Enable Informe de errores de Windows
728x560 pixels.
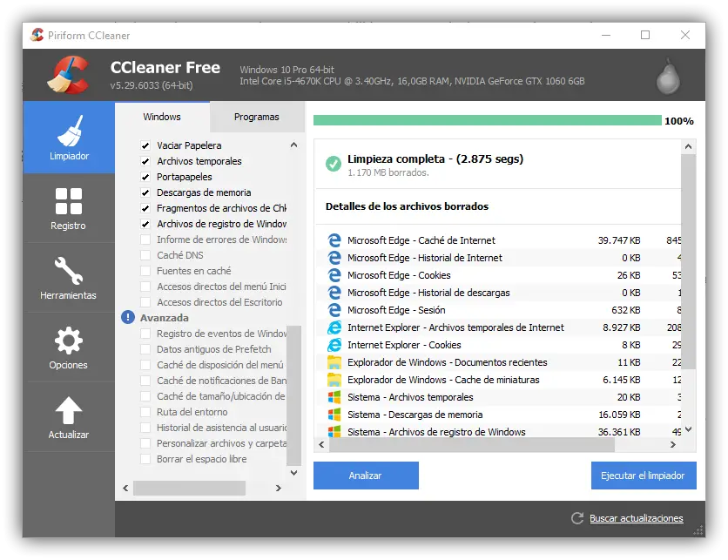pos(145,240)
